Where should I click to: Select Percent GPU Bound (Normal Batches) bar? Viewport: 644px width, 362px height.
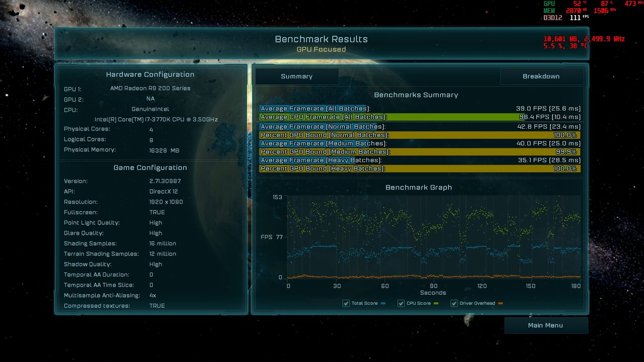point(420,135)
